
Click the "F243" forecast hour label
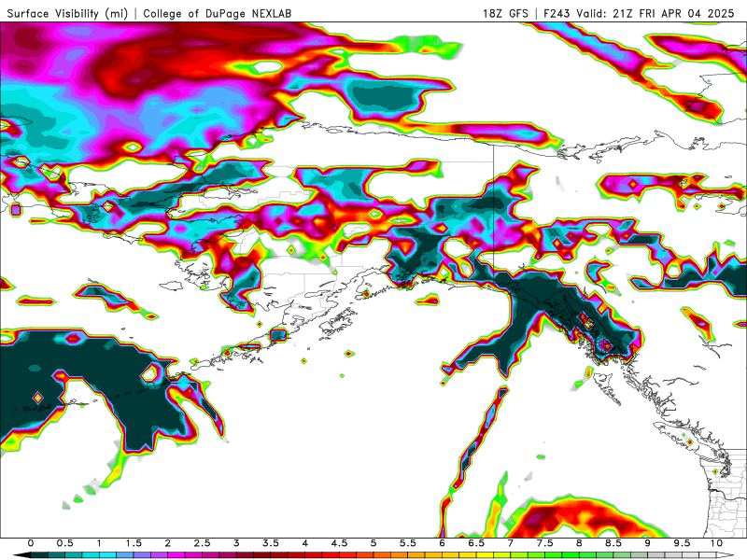pyautogui.click(x=557, y=13)
